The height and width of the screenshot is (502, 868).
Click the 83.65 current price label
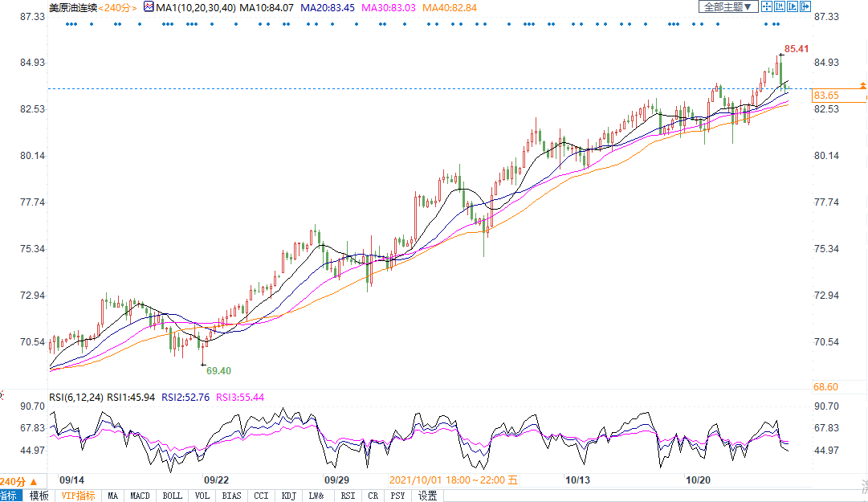pos(827,95)
